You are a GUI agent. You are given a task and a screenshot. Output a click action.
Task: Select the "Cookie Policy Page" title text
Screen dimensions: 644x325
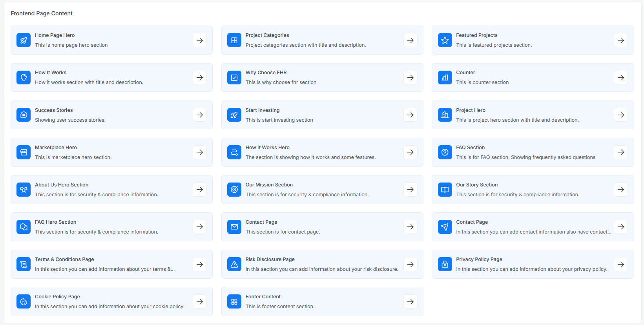57,297
